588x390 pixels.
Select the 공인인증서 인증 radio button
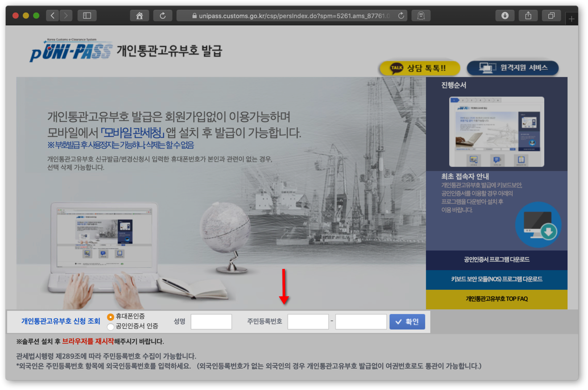point(111,327)
